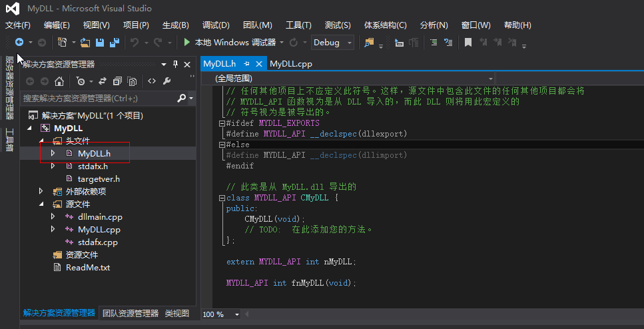Viewport: 644px width, 329px height.
Task: Click the bookmark icon in the toolbar
Action: (468, 43)
